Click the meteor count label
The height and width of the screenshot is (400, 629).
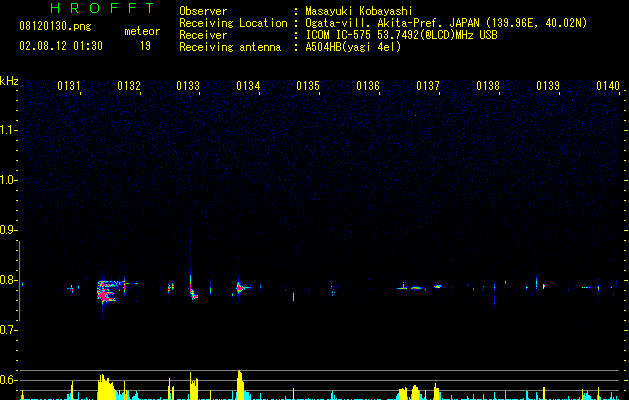pos(142,31)
